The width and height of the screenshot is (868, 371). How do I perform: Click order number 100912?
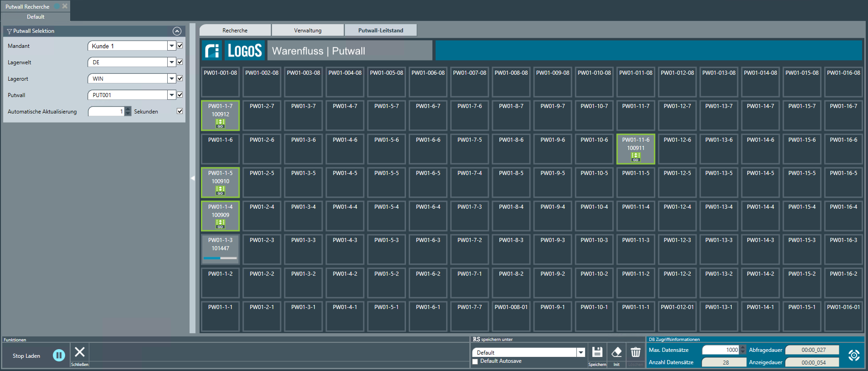[220, 114]
